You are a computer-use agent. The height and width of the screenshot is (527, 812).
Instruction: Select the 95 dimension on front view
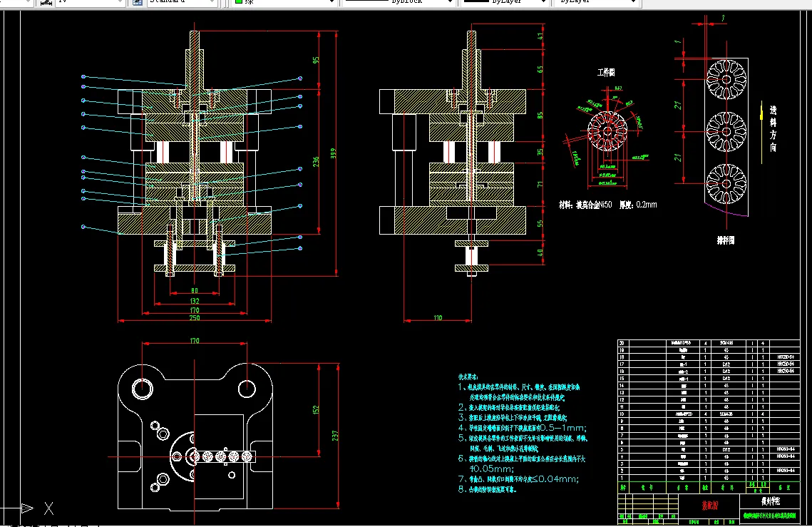point(316,60)
